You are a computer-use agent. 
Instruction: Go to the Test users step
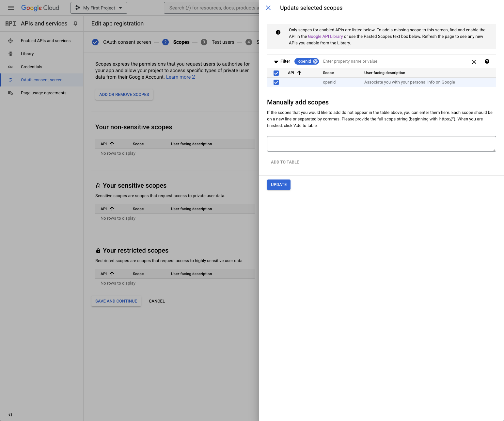pos(223,42)
